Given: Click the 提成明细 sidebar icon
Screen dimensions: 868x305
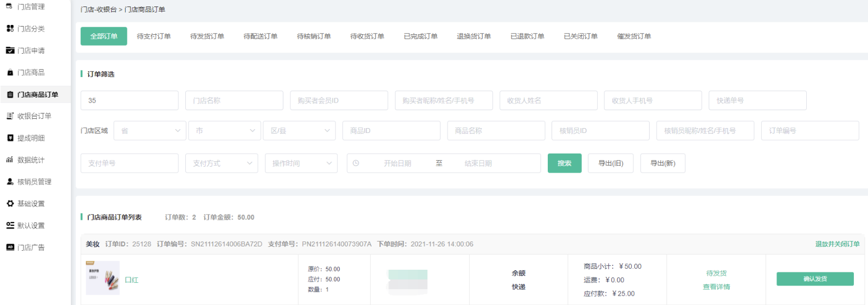Looking at the screenshot, I should (10, 138).
